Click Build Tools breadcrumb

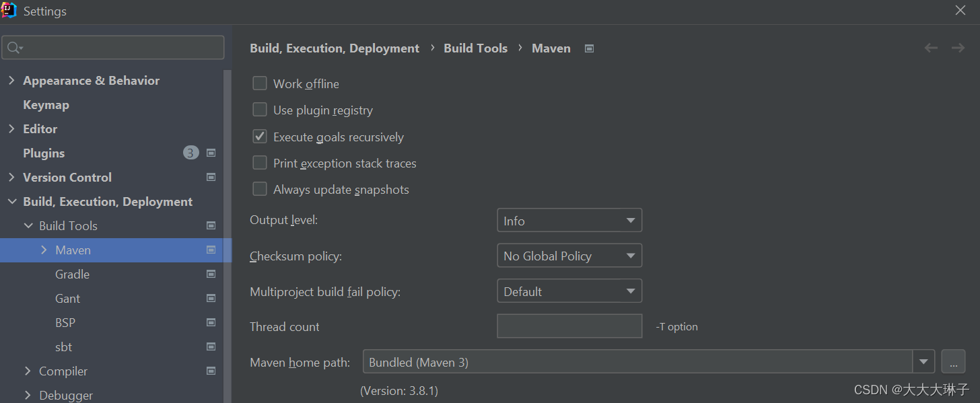475,48
